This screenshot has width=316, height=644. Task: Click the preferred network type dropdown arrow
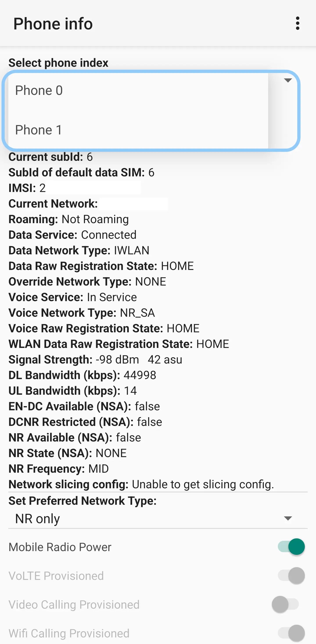pyautogui.click(x=288, y=518)
